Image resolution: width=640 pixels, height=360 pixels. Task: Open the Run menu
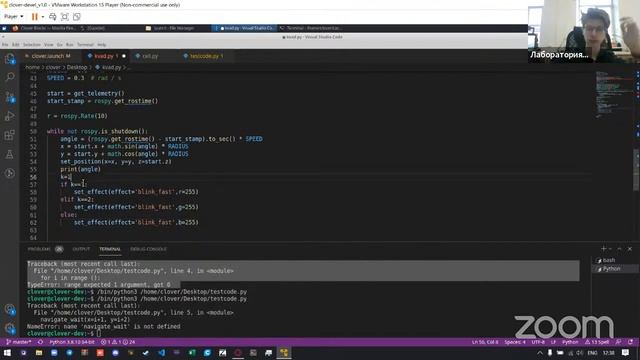(69, 44)
